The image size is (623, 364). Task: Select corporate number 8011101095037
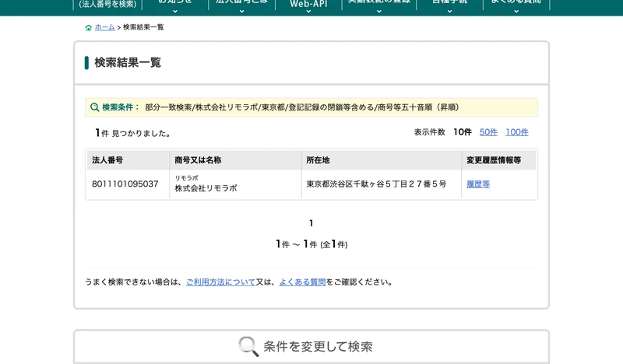click(x=125, y=184)
